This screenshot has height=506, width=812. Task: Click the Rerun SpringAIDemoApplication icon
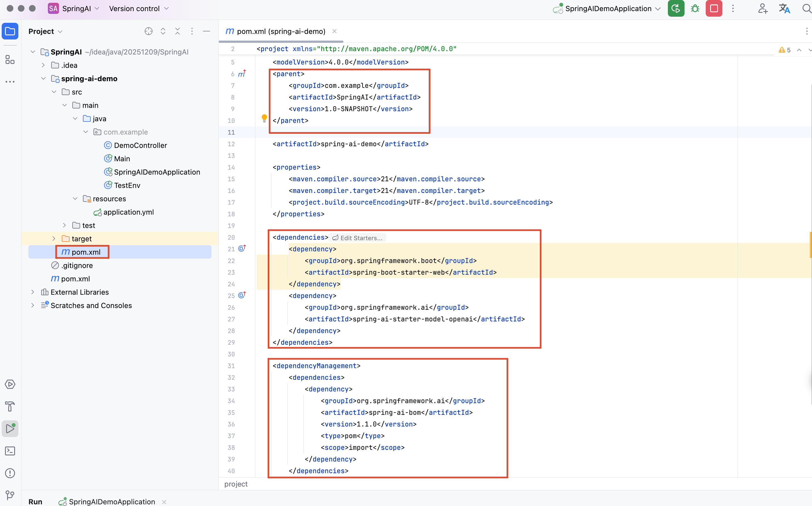[676, 9]
